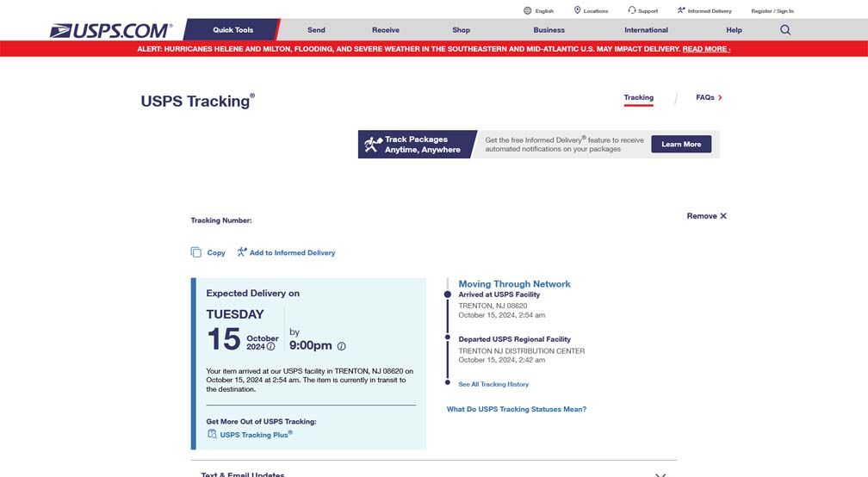Click the Copy tracking number icon

point(196,252)
